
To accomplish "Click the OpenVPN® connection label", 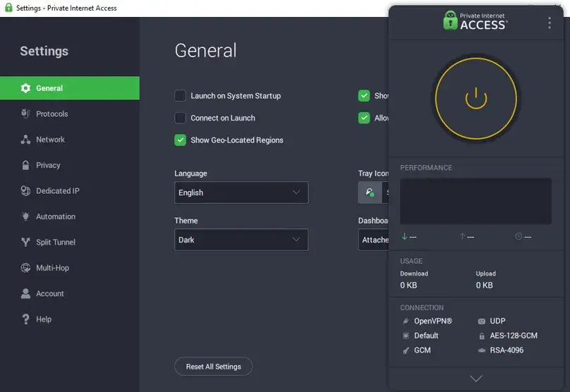I will [x=433, y=321].
